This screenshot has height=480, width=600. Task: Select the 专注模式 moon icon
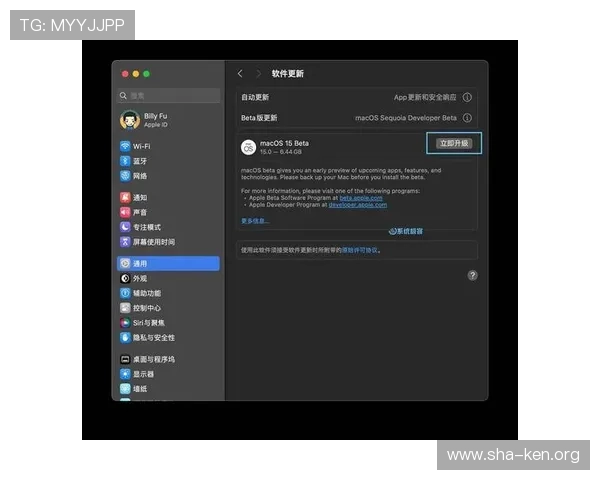point(125,227)
